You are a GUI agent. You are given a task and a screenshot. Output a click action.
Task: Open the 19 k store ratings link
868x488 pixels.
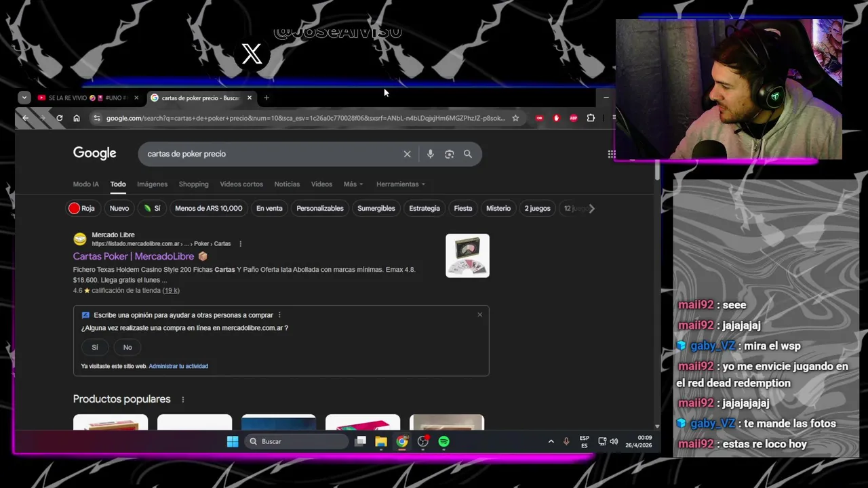click(x=171, y=291)
